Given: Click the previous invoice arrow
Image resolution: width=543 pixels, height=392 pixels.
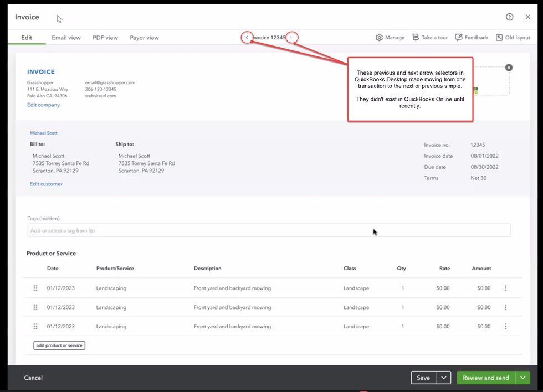Looking at the screenshot, I should coord(247,38).
